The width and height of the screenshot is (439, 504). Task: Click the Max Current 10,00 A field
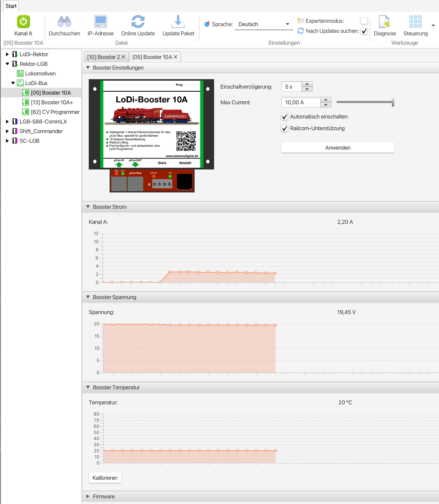pos(301,102)
